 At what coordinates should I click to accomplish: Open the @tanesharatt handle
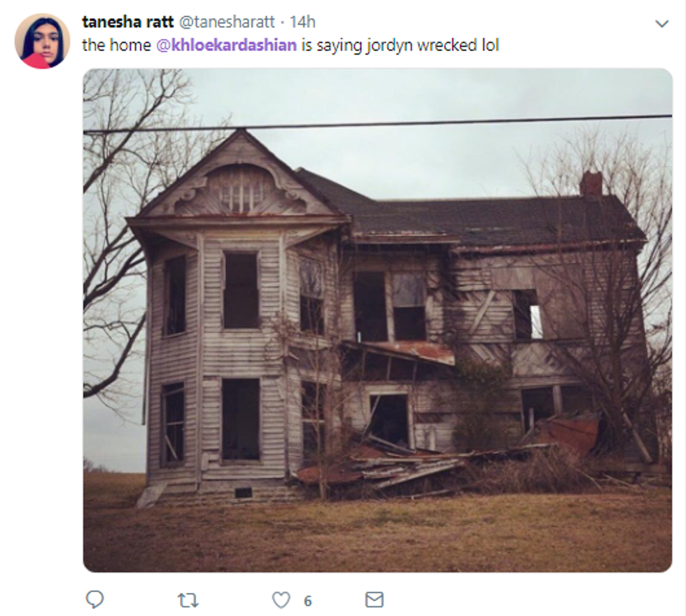point(227,22)
